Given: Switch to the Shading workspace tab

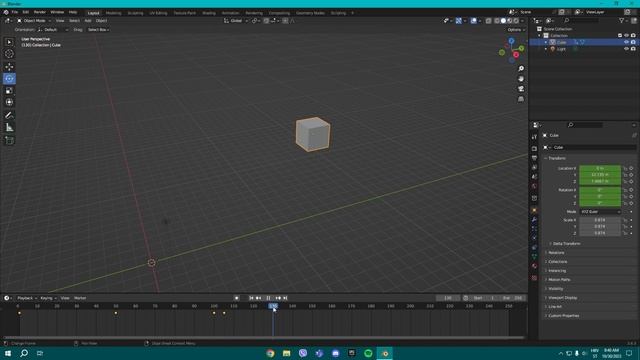Looking at the screenshot, I should [209, 13].
